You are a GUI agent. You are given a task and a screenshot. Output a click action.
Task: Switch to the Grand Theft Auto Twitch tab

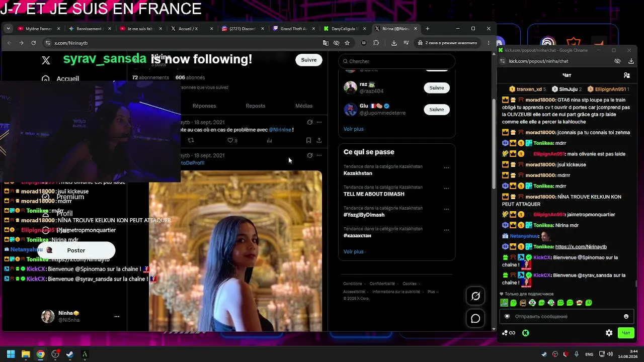pos(294,29)
